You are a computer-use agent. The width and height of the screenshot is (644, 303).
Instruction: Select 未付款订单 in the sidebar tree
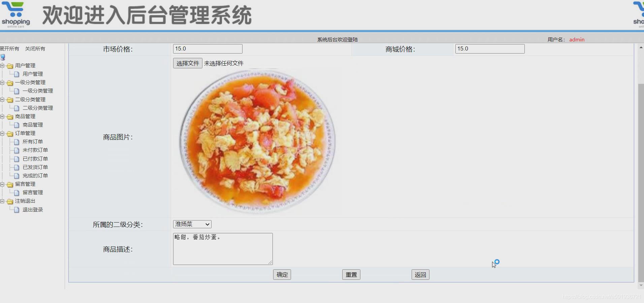point(35,150)
